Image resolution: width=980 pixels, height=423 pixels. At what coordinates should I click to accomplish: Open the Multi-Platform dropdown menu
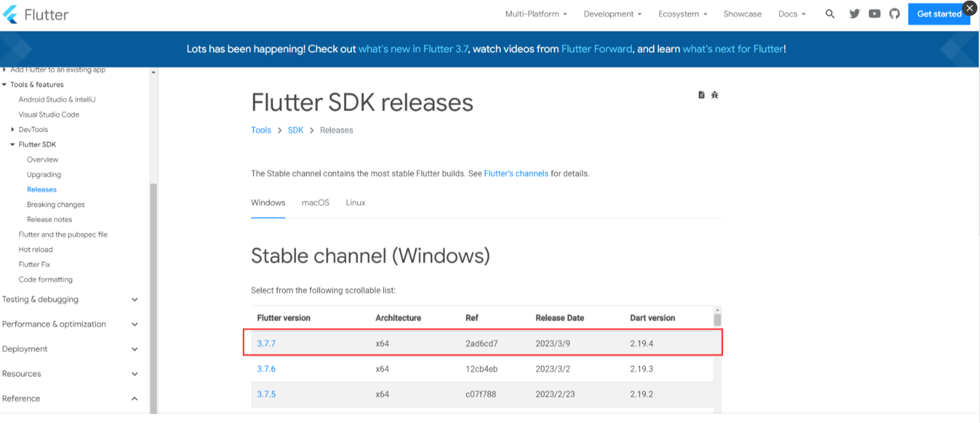tap(536, 14)
